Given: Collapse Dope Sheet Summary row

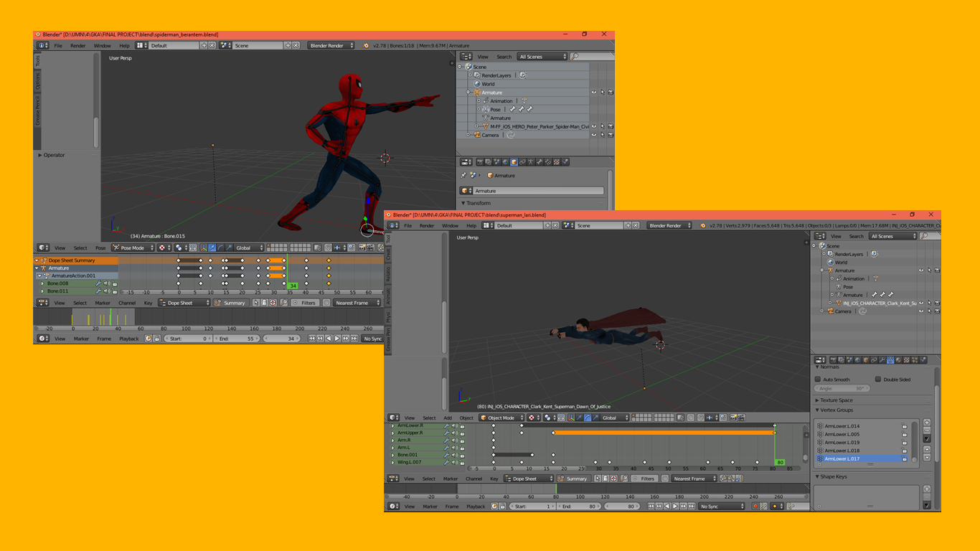Looking at the screenshot, I should [36, 260].
